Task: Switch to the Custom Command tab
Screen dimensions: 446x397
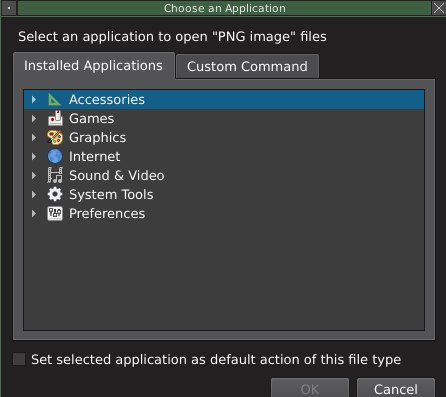Action: (x=247, y=66)
